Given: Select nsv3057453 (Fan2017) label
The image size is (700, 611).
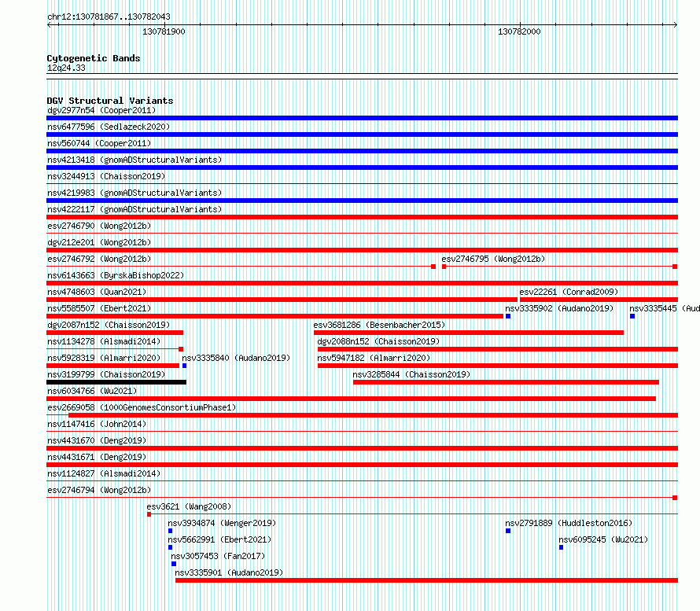Looking at the screenshot, I should coord(218,556).
